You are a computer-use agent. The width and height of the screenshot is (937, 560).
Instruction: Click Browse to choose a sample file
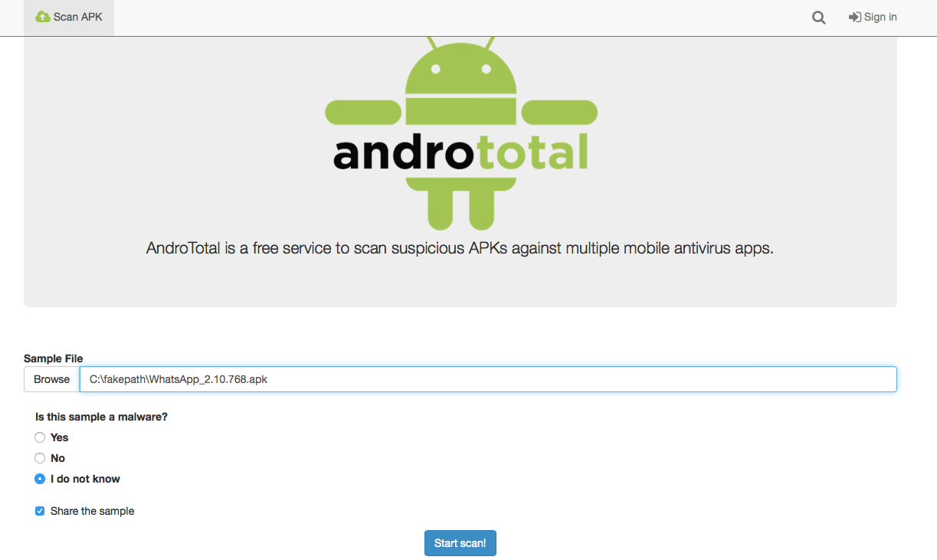51,379
